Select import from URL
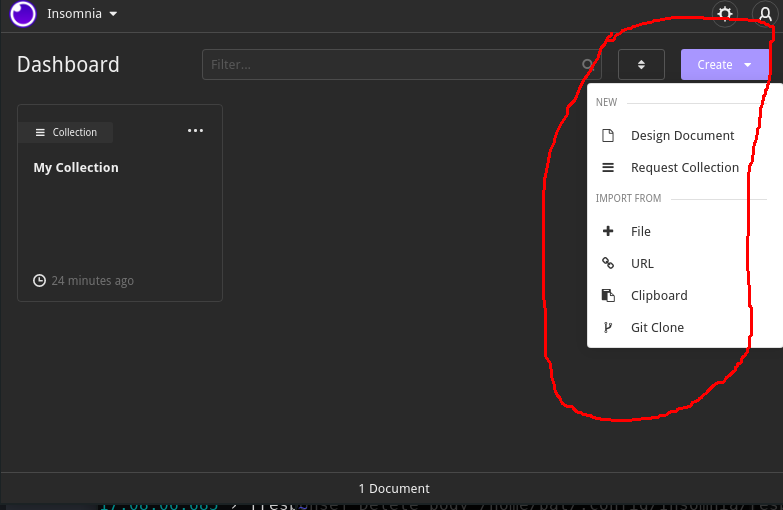 (685, 263)
